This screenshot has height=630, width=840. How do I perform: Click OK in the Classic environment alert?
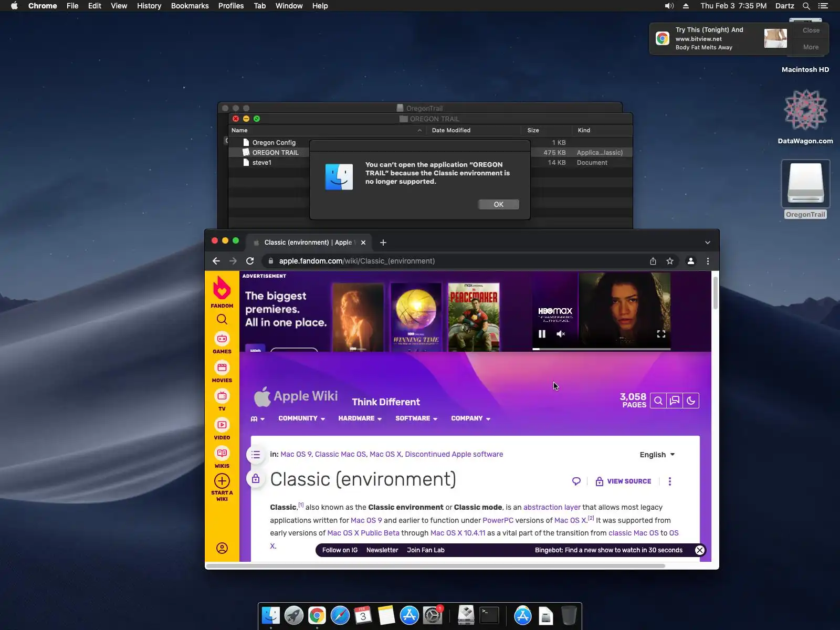tap(499, 204)
